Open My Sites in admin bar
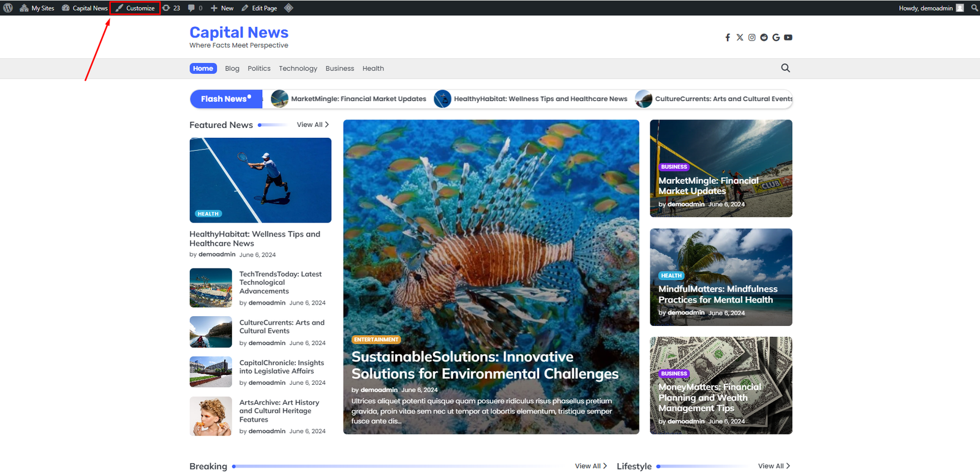Image resolution: width=980 pixels, height=473 pixels. [x=37, y=8]
